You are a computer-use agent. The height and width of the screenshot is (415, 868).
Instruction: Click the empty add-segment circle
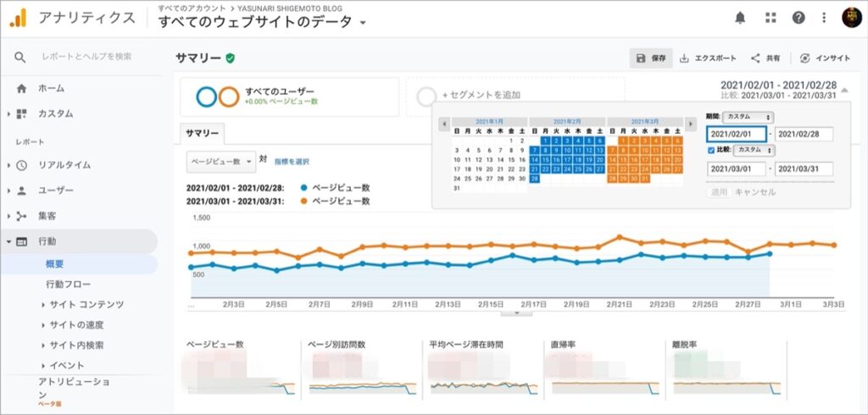click(x=426, y=97)
